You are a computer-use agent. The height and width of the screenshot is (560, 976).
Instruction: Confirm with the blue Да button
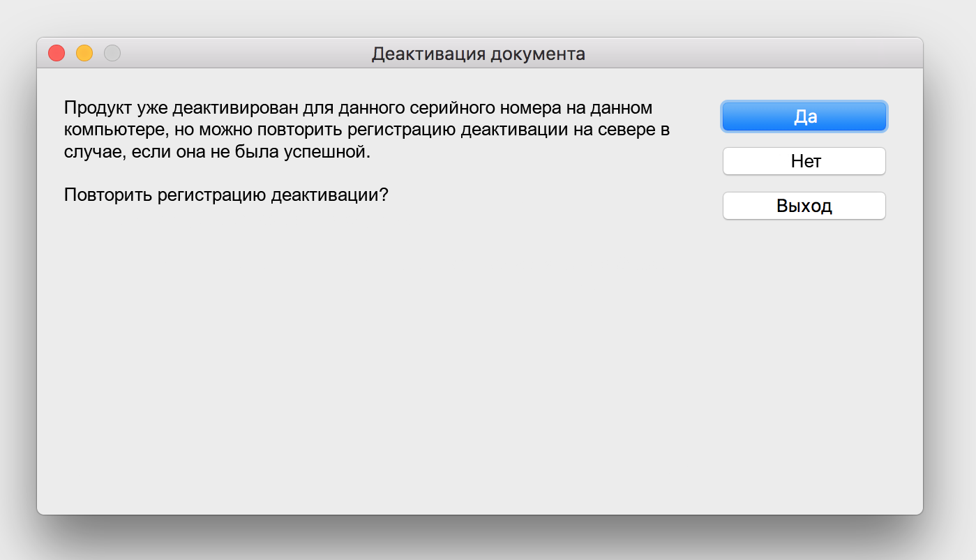804,116
